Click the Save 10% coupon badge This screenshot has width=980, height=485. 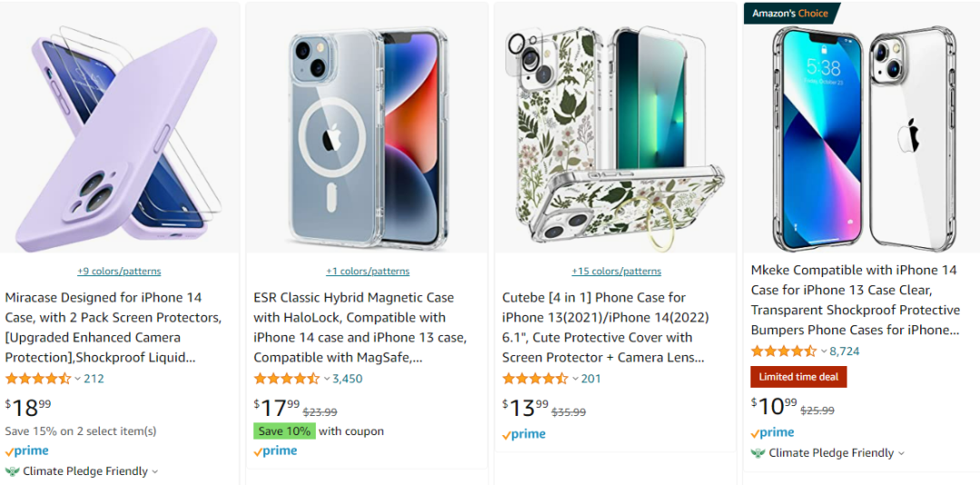point(284,431)
